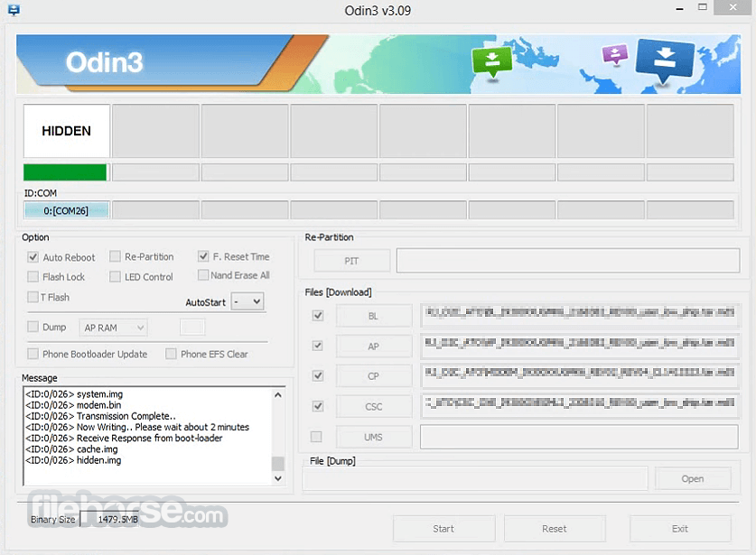Click the large blue download bubble icon
The height and width of the screenshot is (555, 756).
pyautogui.click(x=665, y=60)
